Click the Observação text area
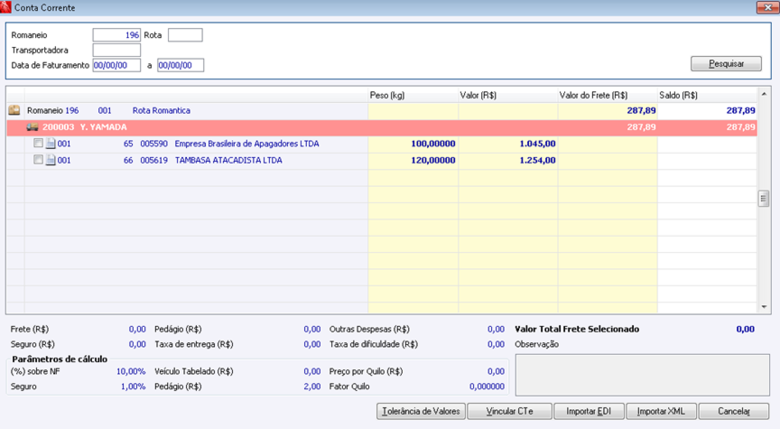The image size is (780, 429). coord(642,375)
